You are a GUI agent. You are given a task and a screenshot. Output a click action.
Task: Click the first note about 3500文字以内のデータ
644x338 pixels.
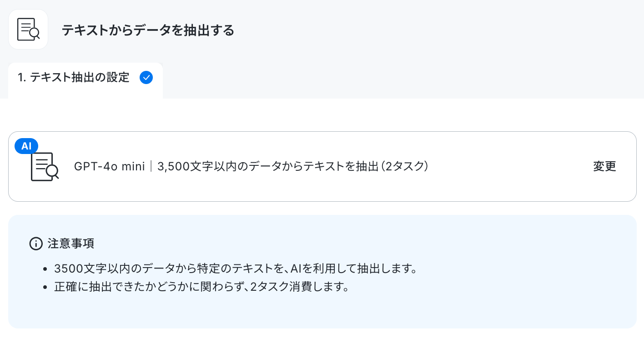tap(236, 268)
